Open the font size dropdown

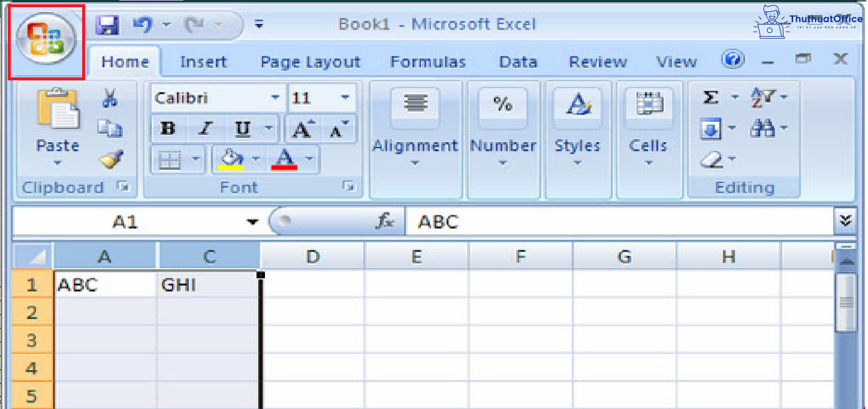click(346, 97)
